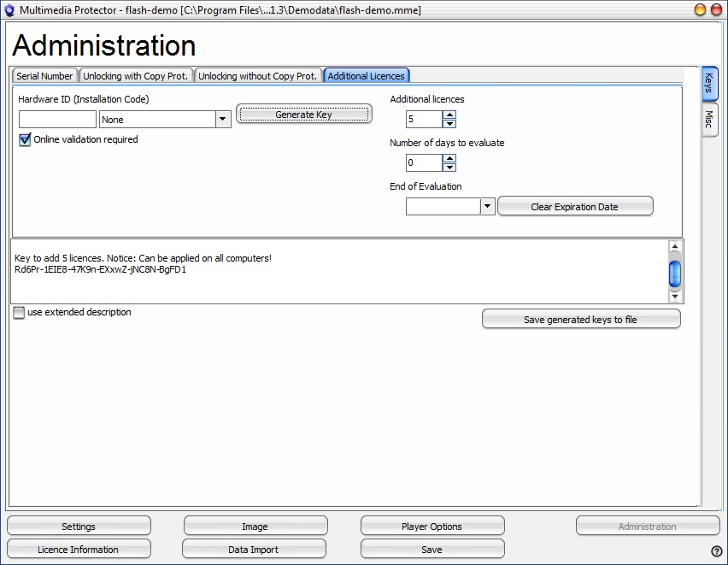Click Clear Expiration Date button
The height and width of the screenshot is (565, 728).
(x=574, y=207)
